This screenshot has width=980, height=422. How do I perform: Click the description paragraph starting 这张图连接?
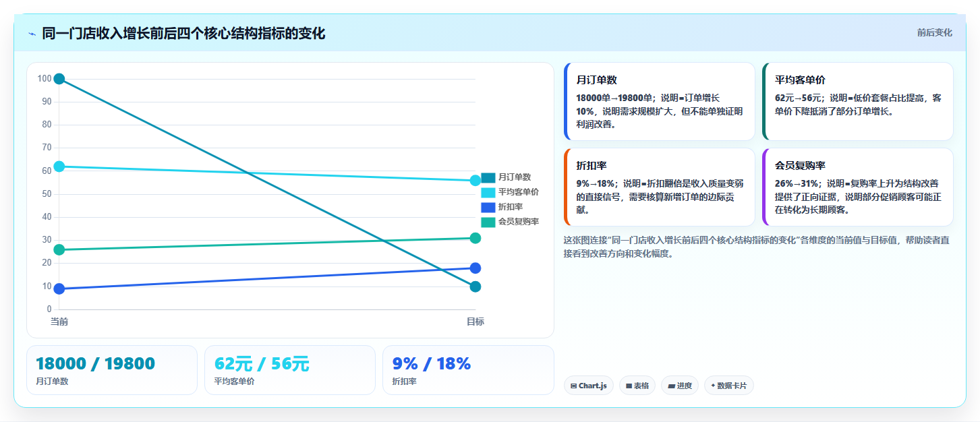[x=757, y=247]
